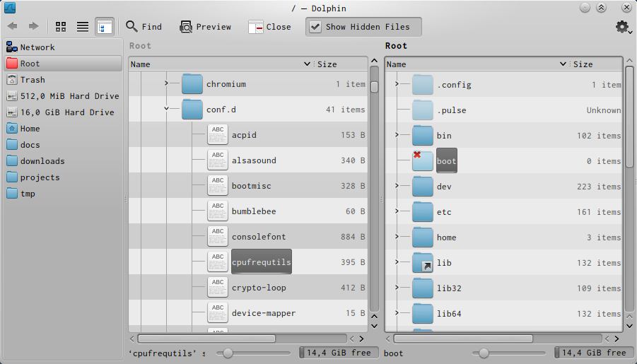Switch to Details tree view mode
Screen dimensions: 637x364
105,27
